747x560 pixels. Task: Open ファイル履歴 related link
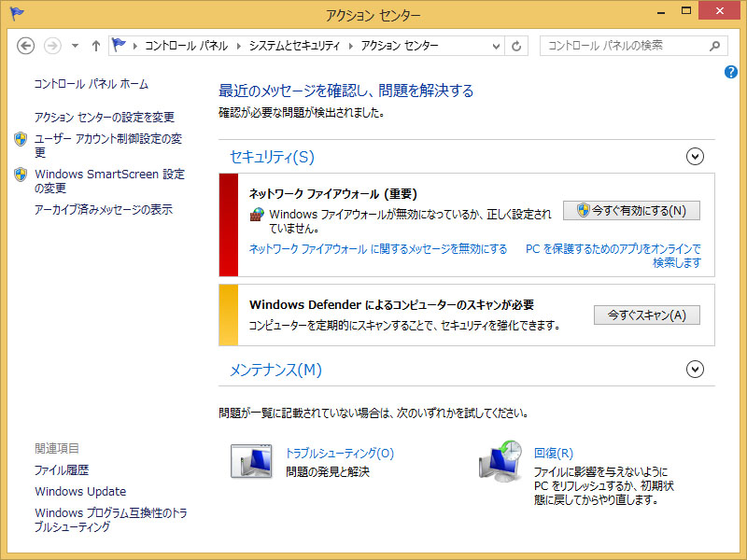point(62,470)
